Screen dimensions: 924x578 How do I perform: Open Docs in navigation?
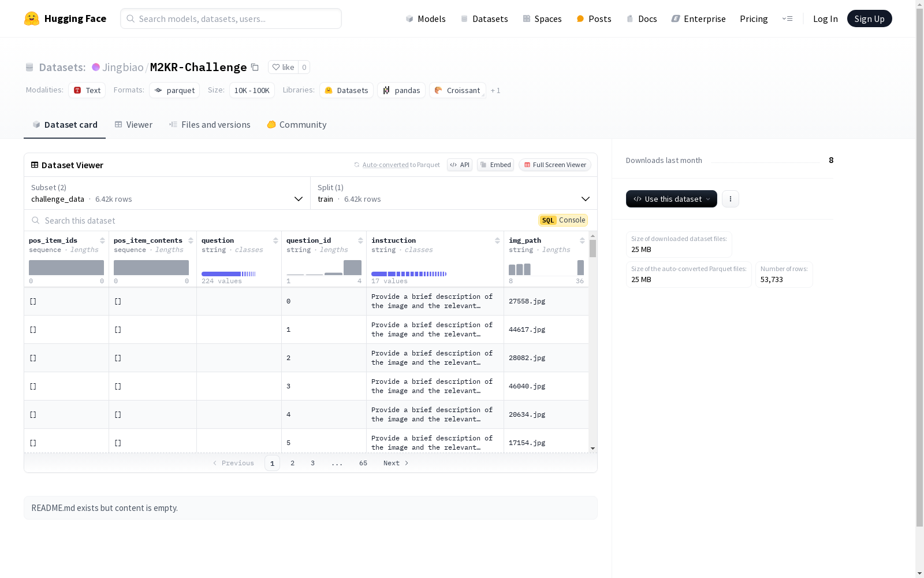[x=642, y=18]
